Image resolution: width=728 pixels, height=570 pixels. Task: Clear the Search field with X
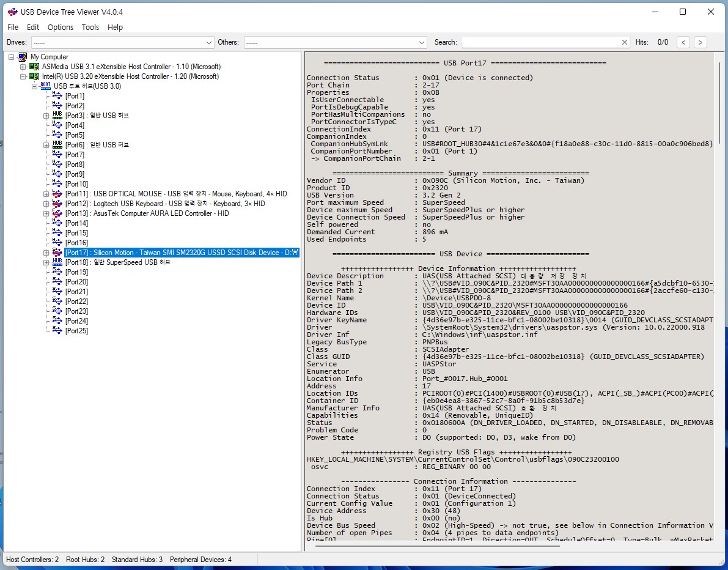(625, 42)
